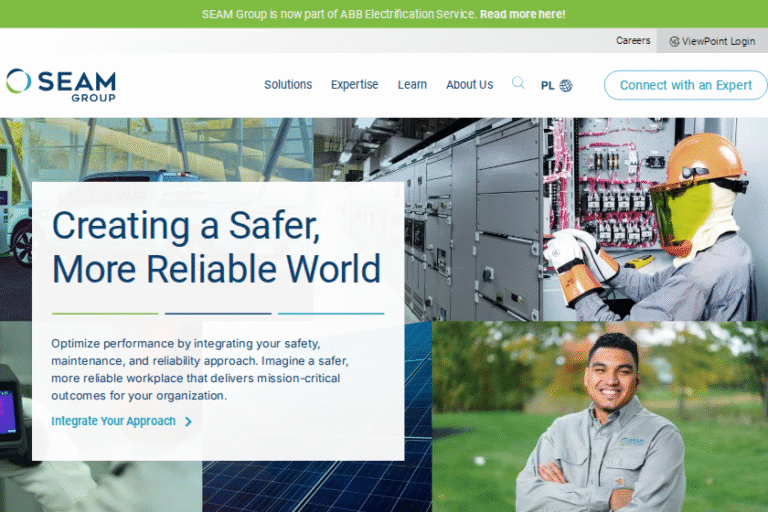Click the smiling worker with crossed arms photo
Screen dimensions: 768x512
tap(600, 420)
